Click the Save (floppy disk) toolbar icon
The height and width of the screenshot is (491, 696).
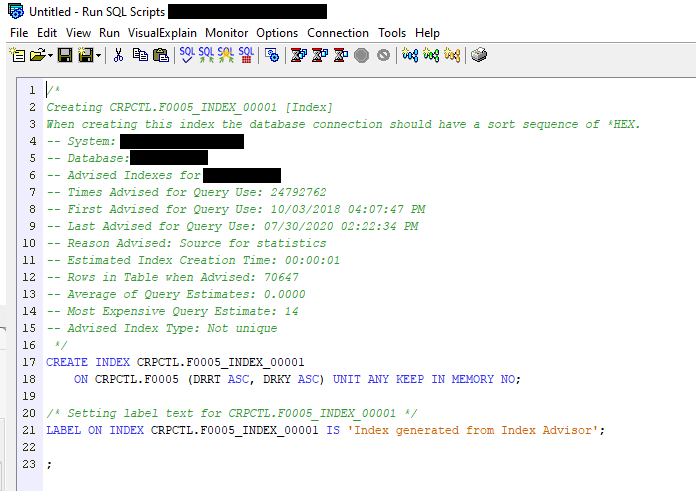65,55
